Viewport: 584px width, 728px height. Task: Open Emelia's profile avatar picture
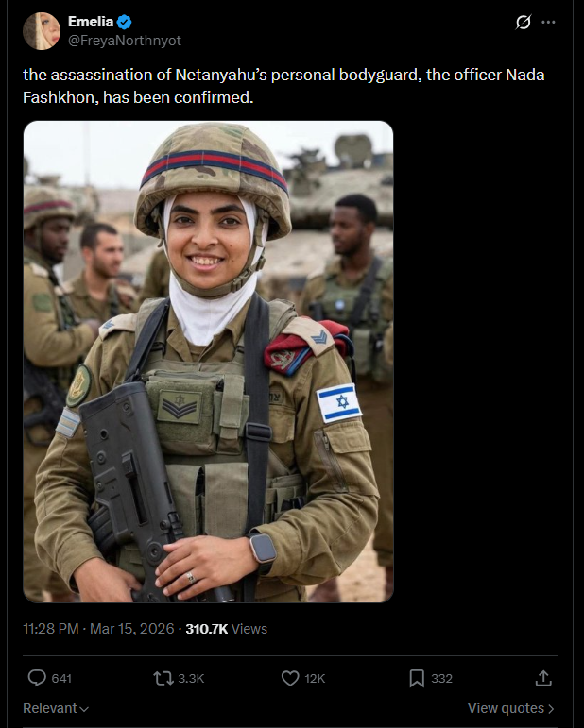click(x=42, y=31)
